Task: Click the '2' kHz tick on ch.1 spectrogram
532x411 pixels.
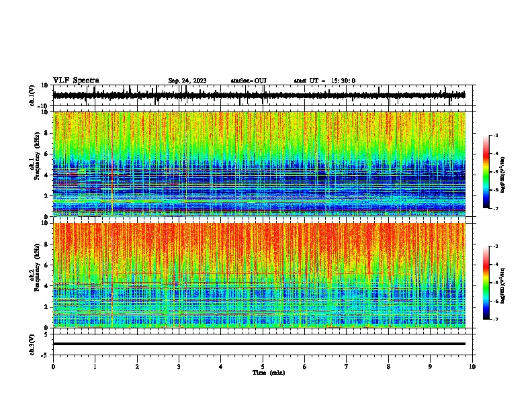Action: pos(46,196)
